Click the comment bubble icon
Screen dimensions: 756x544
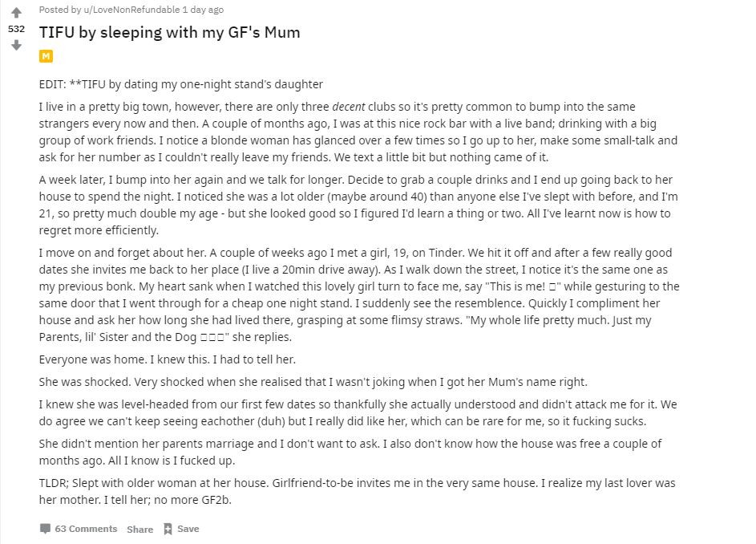click(45, 529)
